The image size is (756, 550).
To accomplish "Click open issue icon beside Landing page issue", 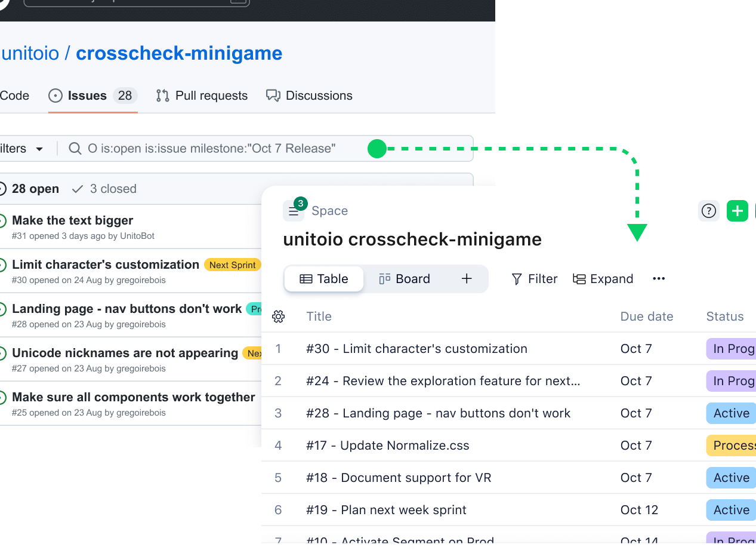I will (x=2, y=309).
